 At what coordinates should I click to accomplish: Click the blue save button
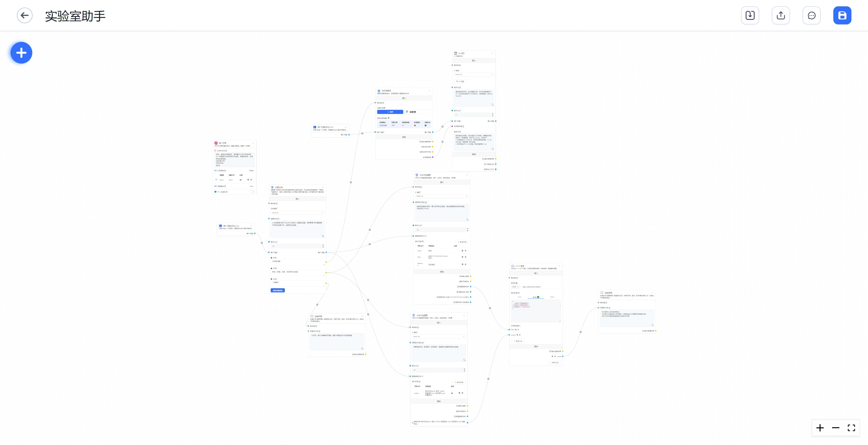coord(842,15)
